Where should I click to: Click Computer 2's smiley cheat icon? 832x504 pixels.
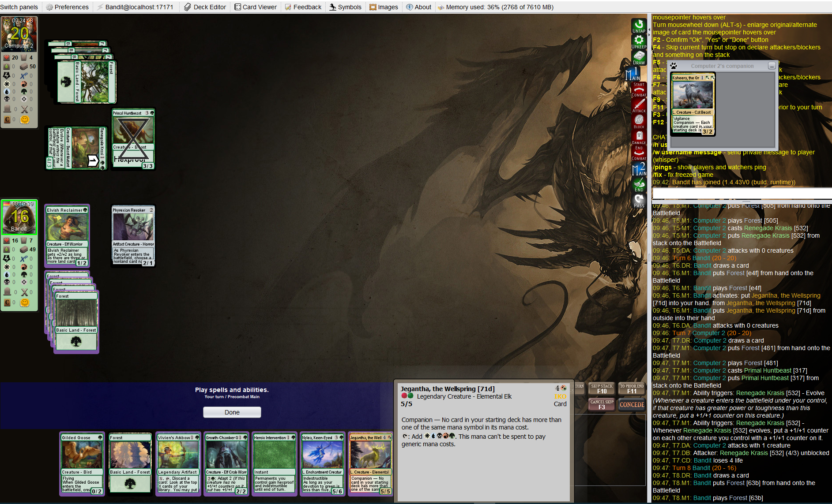25,119
